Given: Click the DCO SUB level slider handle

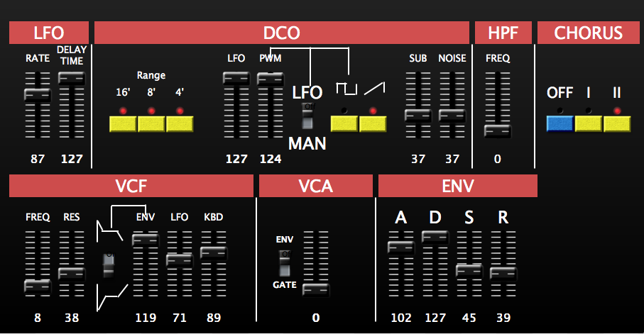Looking at the screenshot, I should pyautogui.click(x=417, y=115).
